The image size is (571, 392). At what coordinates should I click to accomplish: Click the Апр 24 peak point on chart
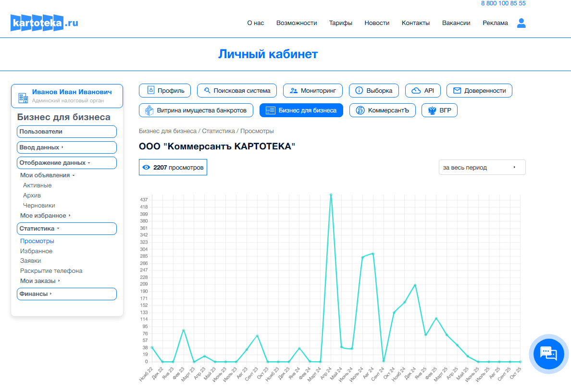(x=331, y=195)
